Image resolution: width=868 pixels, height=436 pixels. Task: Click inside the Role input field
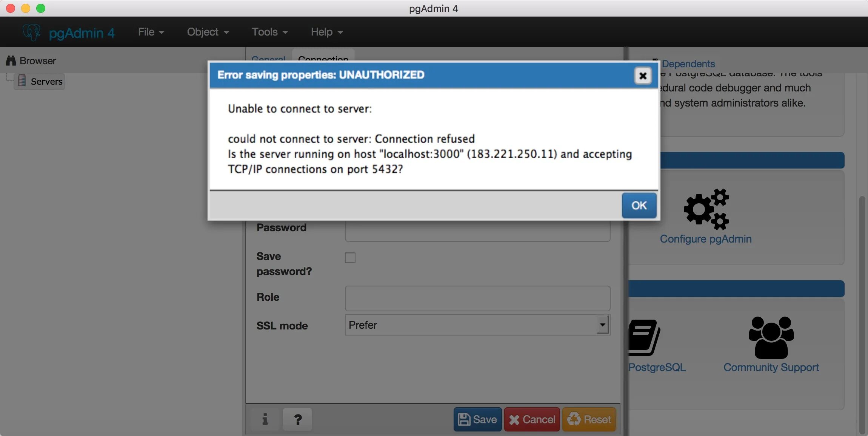pos(477,298)
